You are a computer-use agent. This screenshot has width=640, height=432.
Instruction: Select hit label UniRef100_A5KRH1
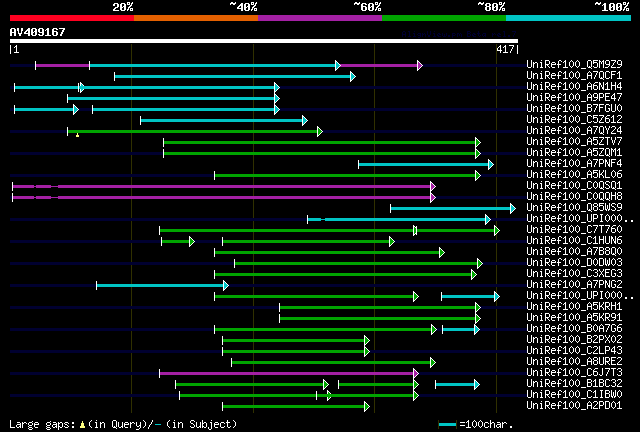tap(574, 306)
